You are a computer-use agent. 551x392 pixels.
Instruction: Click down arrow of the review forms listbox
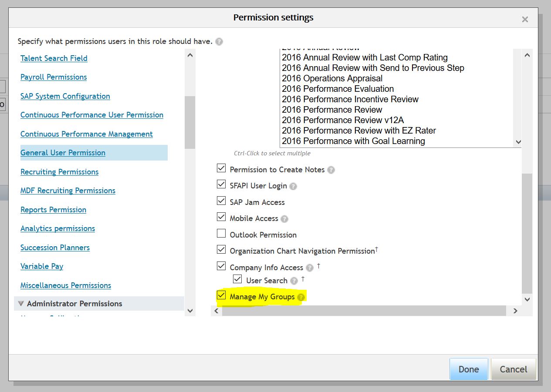518,142
